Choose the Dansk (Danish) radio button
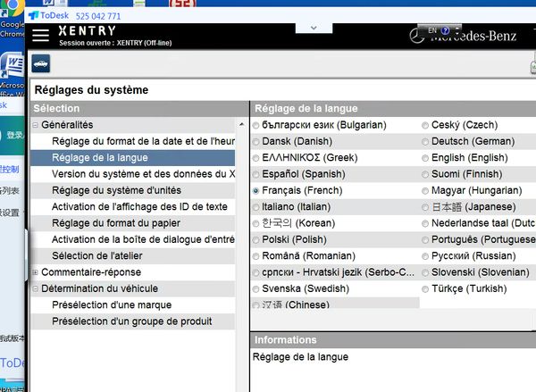The height and width of the screenshot is (392, 536). pos(255,142)
